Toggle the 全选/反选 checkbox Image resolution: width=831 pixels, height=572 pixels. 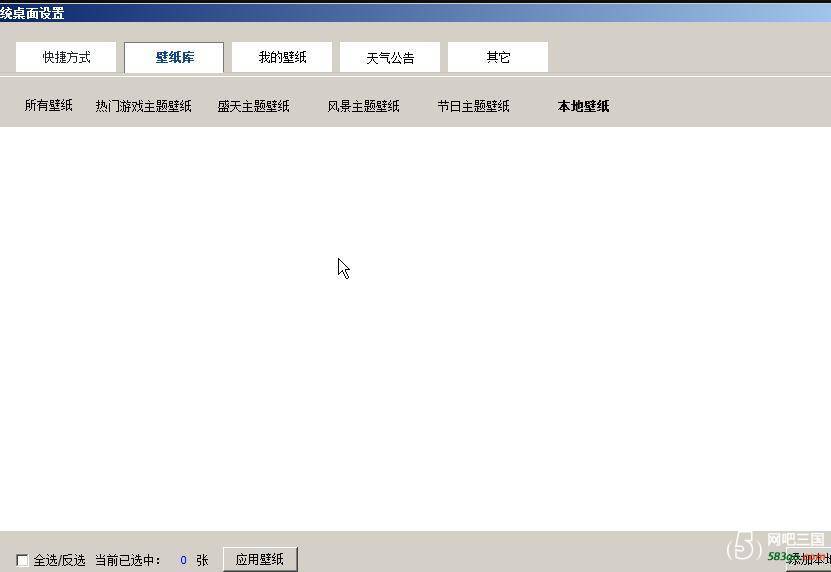coord(23,561)
